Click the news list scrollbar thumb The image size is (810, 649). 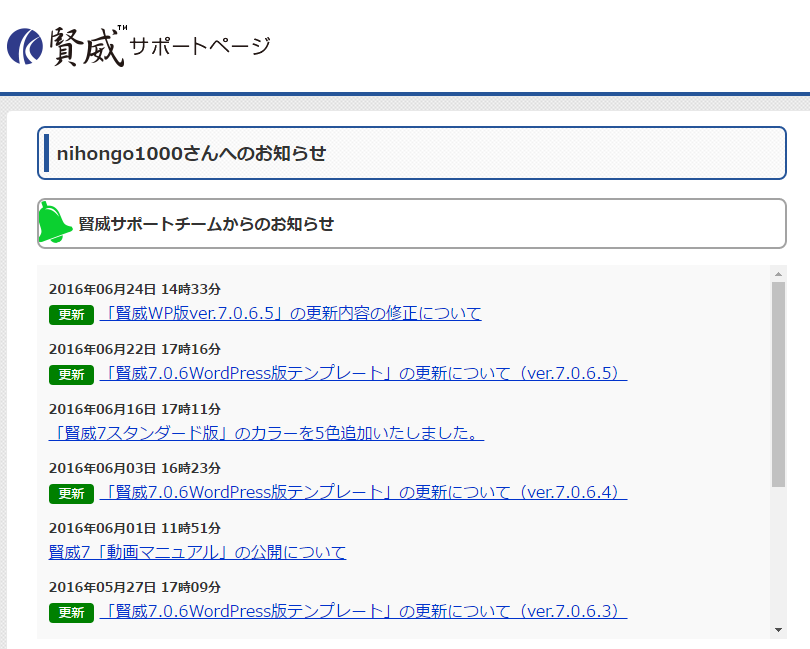778,384
